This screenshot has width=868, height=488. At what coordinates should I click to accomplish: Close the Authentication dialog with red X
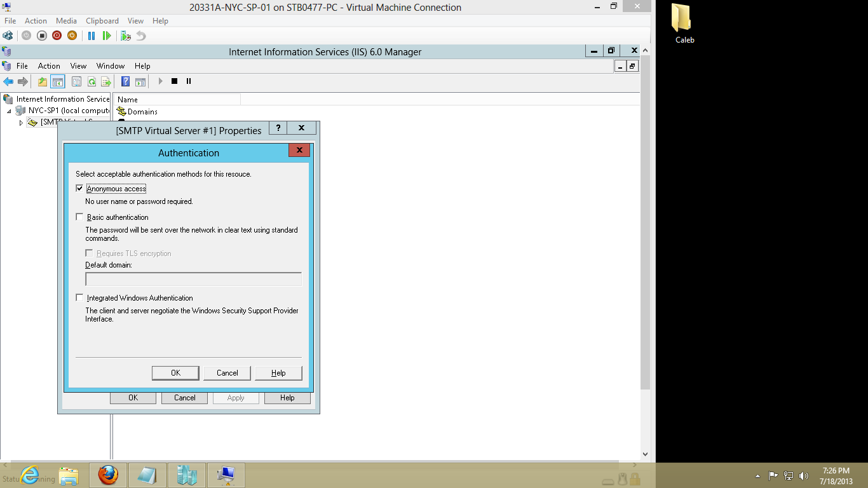click(x=299, y=151)
